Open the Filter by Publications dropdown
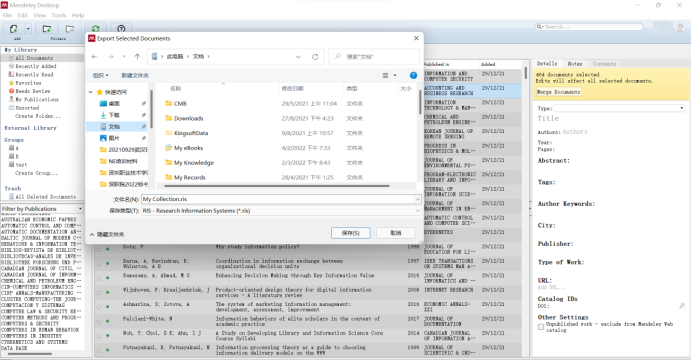692x360 pixels. pyautogui.click(x=80, y=209)
